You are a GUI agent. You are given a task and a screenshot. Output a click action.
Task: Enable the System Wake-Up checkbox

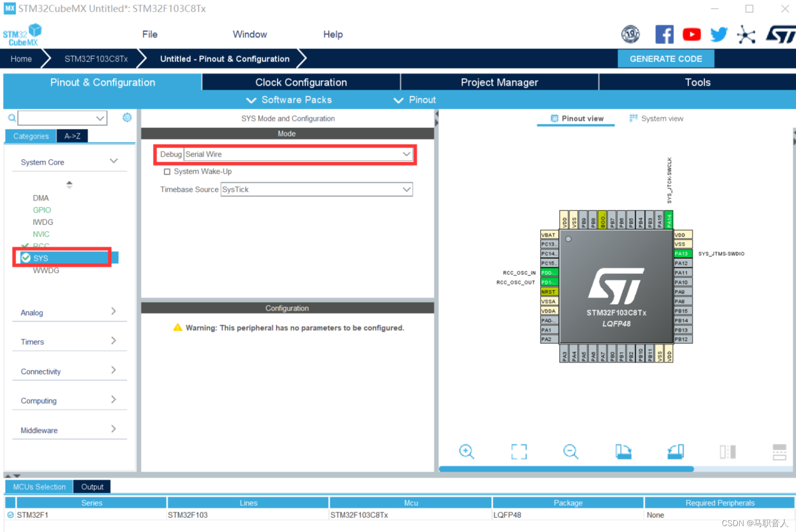coord(167,171)
